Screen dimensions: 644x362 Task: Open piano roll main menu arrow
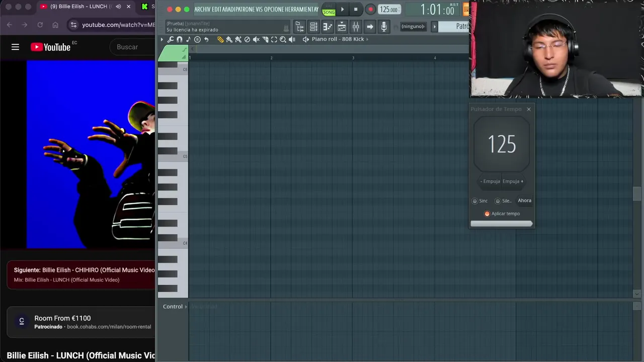tap(162, 39)
